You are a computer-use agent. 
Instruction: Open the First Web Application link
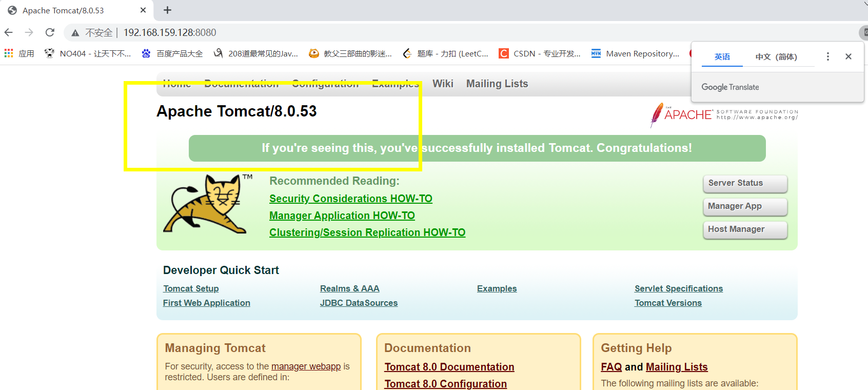[207, 303]
